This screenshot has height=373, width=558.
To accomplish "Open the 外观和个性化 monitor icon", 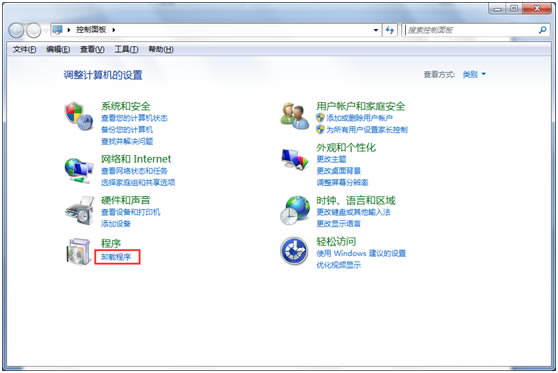I will point(294,159).
